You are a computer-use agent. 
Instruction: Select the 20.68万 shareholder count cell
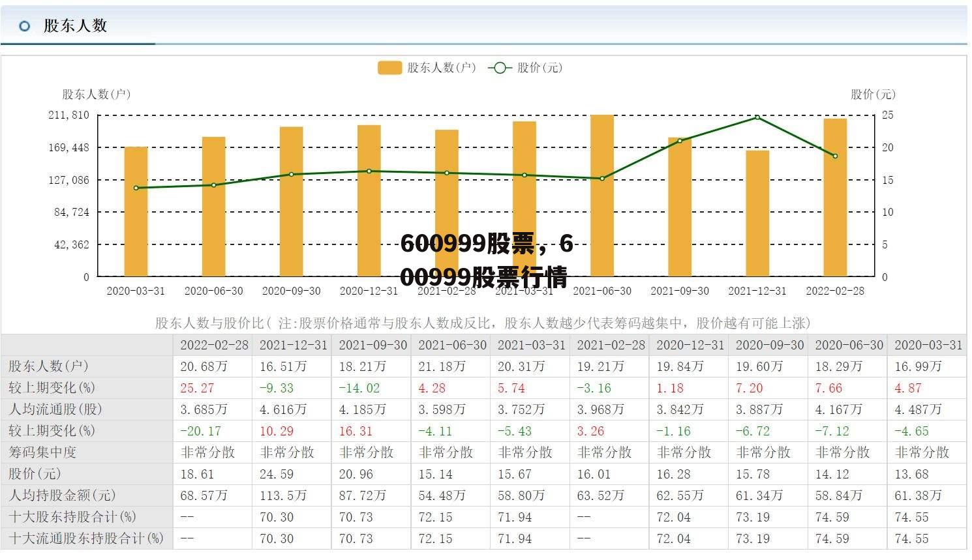[x=204, y=366]
